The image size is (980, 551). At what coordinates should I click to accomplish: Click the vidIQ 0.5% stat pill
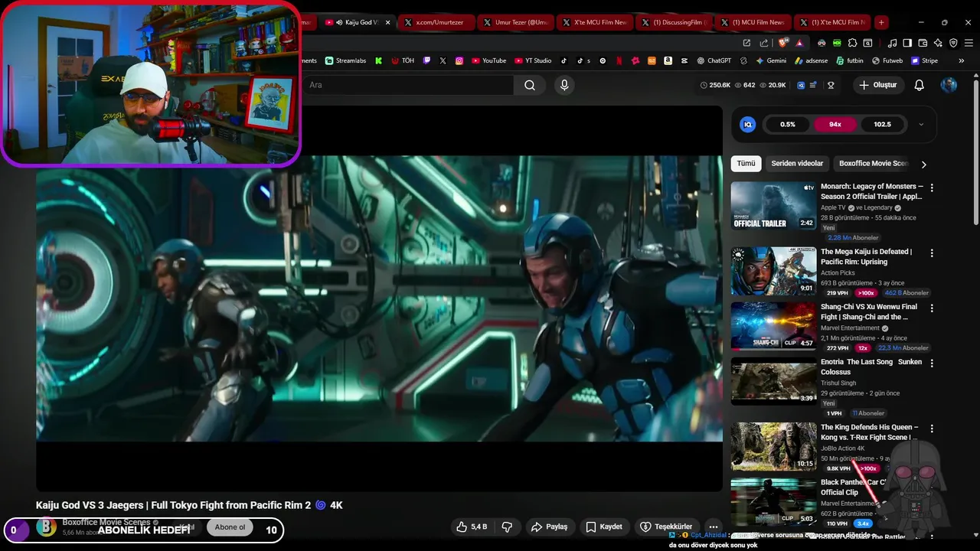(x=788, y=124)
